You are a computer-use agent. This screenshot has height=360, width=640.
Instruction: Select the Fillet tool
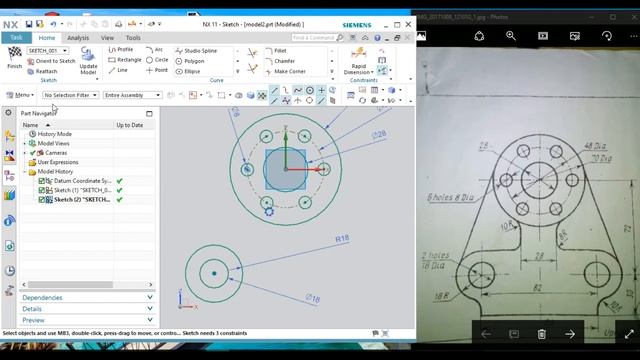point(276,51)
